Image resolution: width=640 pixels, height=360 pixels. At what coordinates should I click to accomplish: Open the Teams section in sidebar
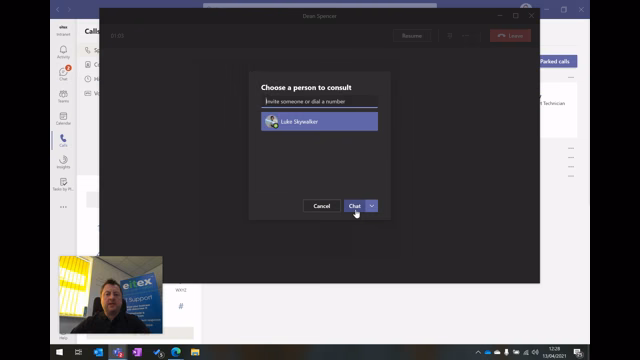(63, 96)
